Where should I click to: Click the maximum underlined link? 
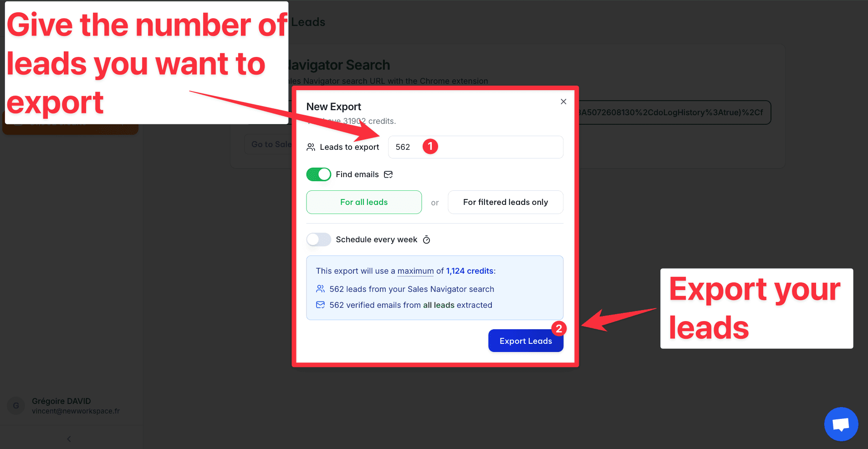coord(415,271)
